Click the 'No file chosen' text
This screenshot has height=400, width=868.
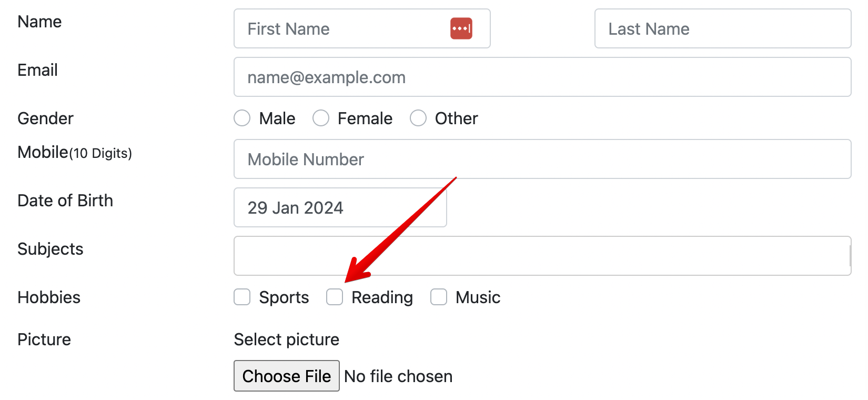pos(398,376)
